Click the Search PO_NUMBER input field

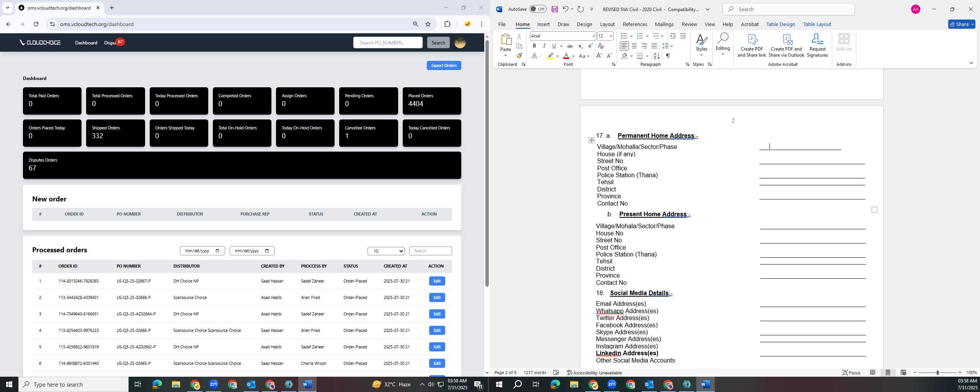coord(388,42)
